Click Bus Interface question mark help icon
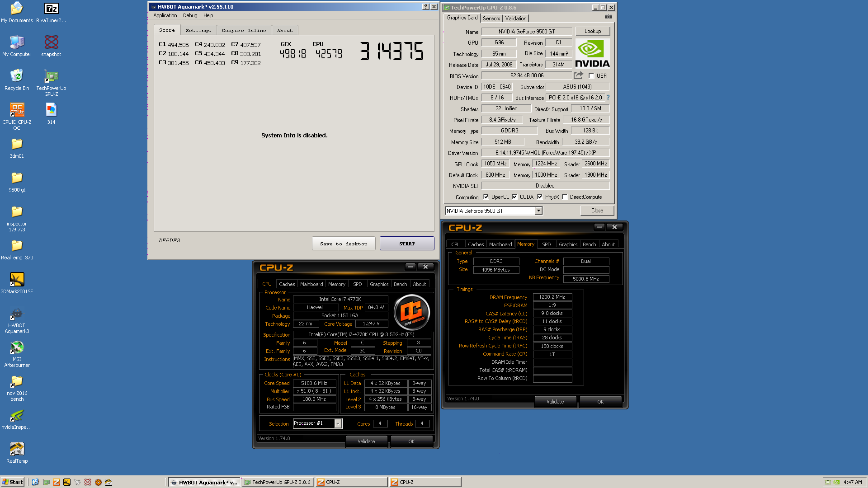 coord(608,98)
